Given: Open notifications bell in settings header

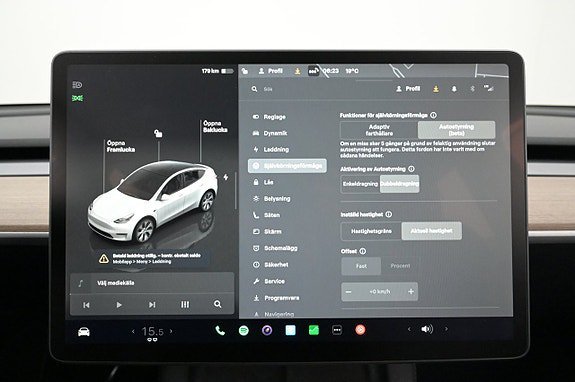Looking at the screenshot, I should [454, 89].
